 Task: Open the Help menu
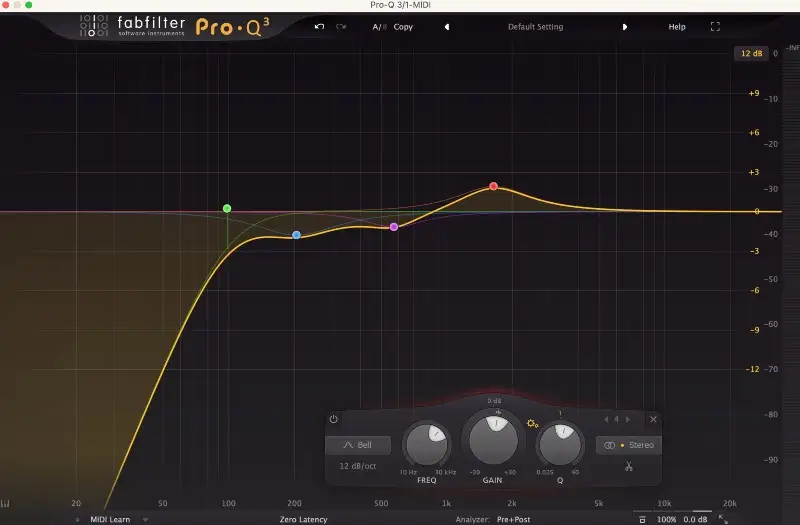677,27
